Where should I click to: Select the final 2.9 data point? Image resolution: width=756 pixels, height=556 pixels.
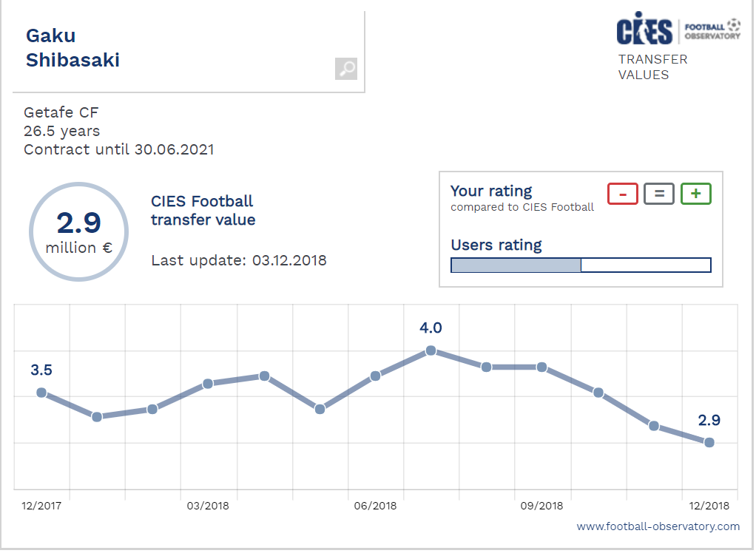(709, 442)
